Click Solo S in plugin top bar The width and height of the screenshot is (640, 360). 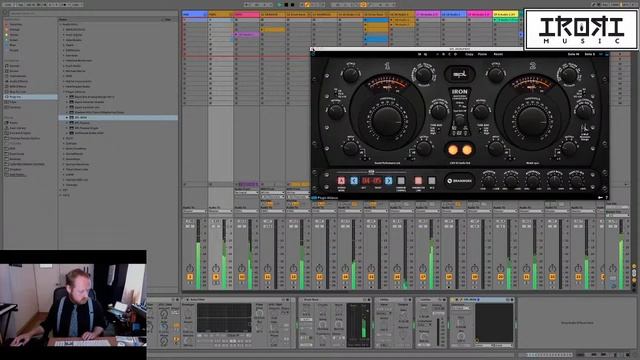pos(589,54)
